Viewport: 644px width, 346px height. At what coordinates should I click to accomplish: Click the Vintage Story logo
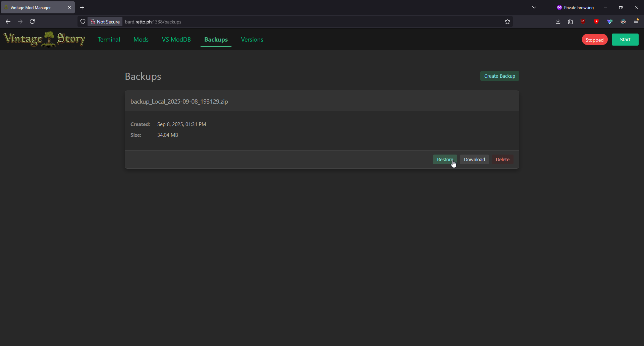(44, 39)
